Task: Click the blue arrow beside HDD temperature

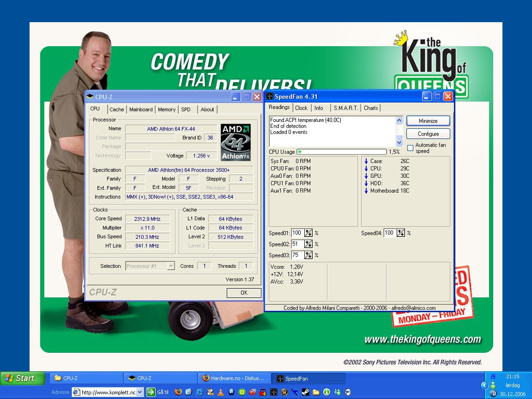Action: (x=366, y=183)
